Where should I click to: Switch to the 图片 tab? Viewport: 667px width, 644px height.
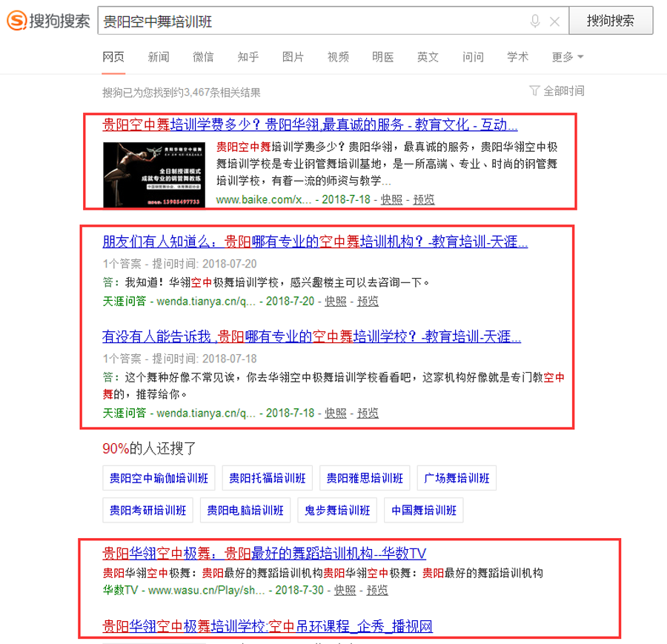[x=293, y=56]
